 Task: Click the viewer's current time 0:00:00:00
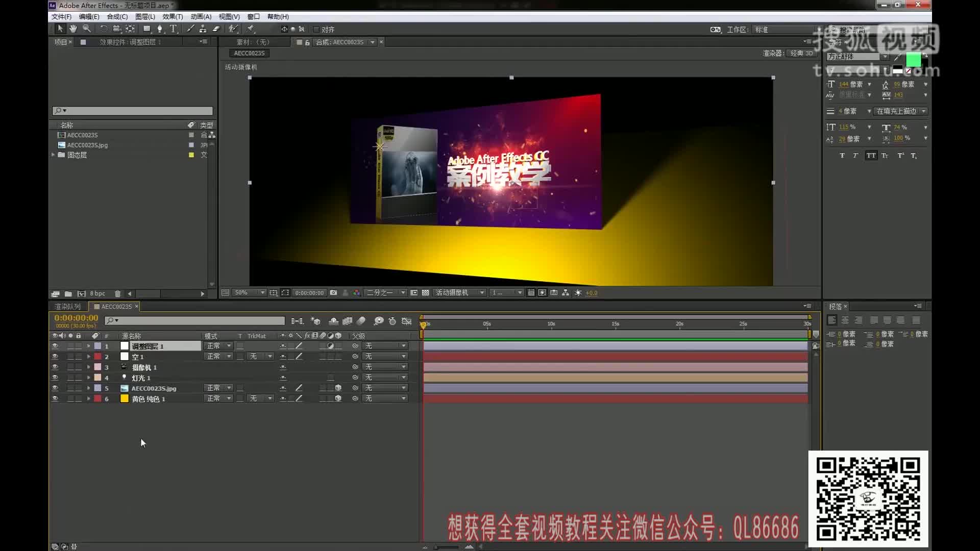click(309, 293)
